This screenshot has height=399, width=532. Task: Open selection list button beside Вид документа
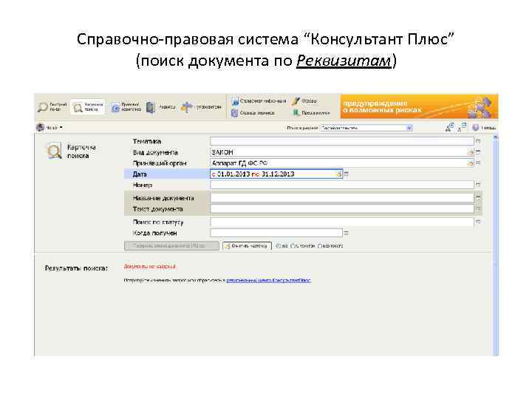click(x=478, y=152)
